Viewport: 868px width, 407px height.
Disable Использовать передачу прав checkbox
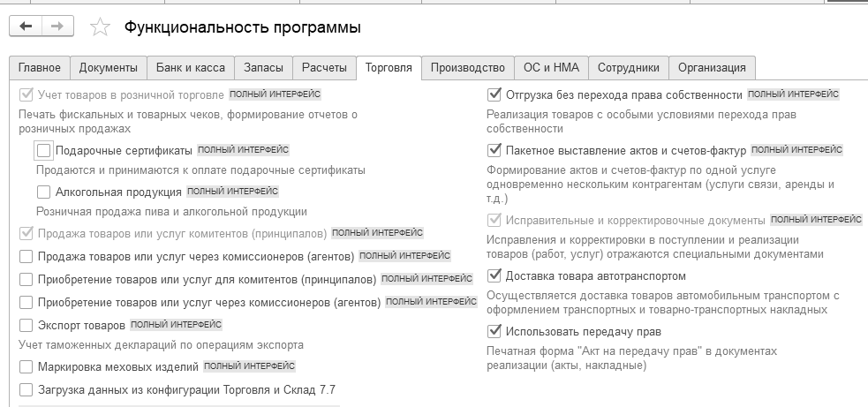pyautogui.click(x=494, y=332)
